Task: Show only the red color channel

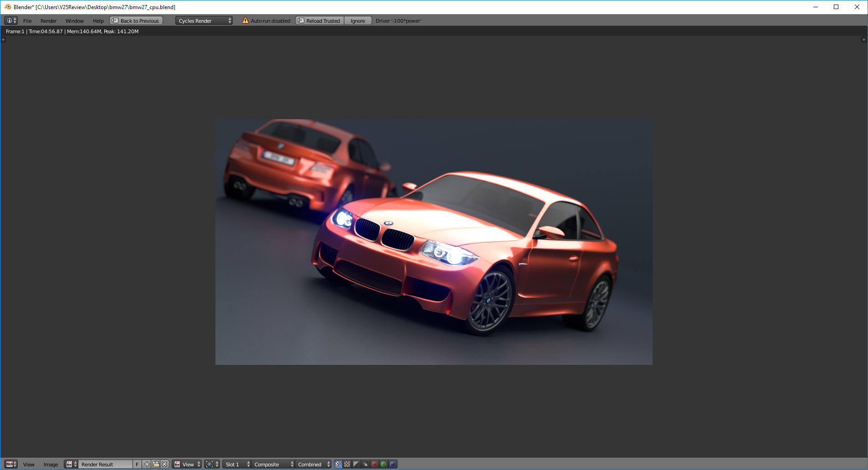Action: pyautogui.click(x=374, y=464)
